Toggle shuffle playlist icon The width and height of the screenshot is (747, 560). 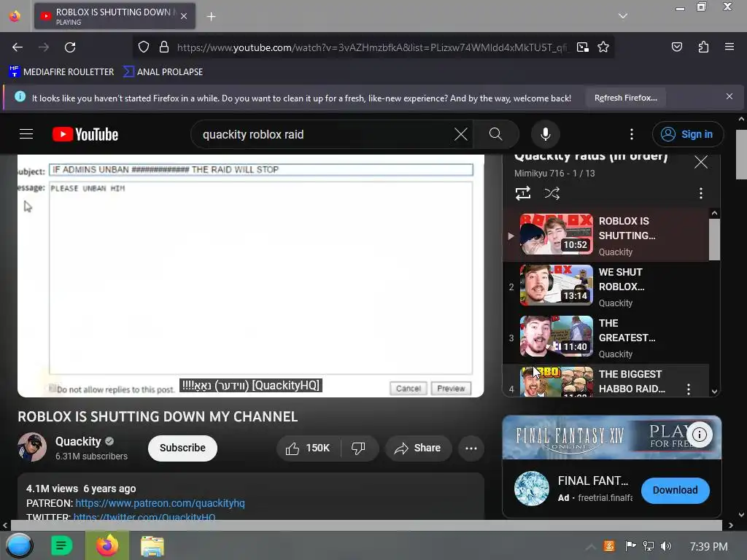pyautogui.click(x=551, y=193)
